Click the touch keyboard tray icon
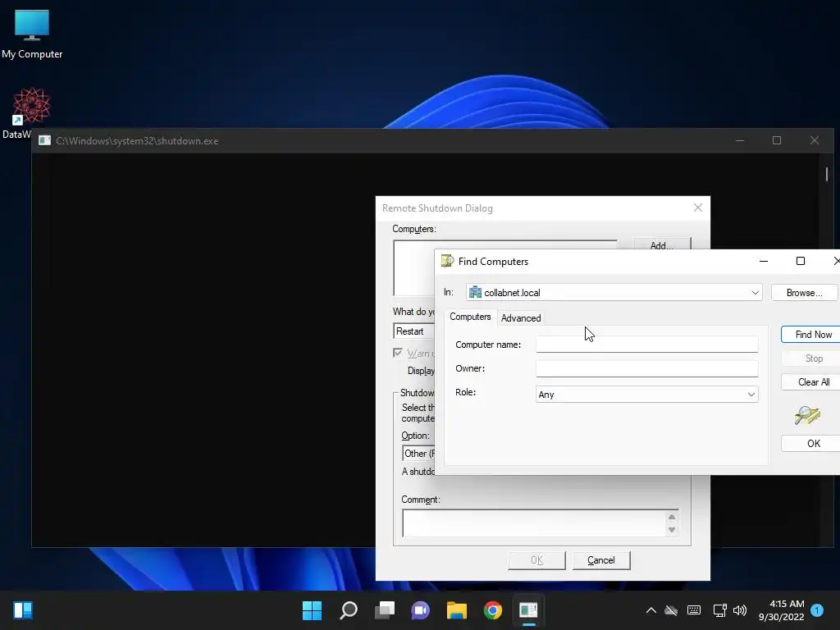 pyautogui.click(x=694, y=610)
